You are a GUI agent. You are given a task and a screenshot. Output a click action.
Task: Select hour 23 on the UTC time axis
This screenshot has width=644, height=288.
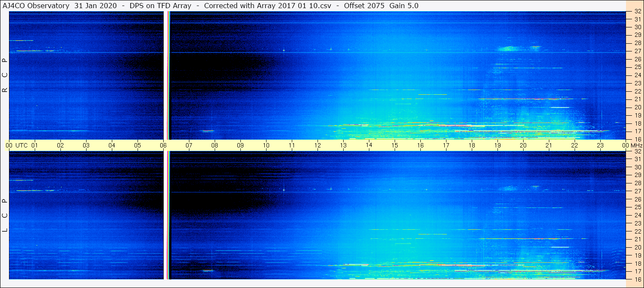tap(600, 145)
